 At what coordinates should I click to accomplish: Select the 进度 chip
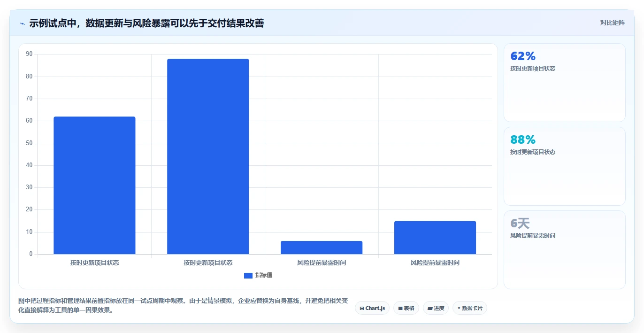tap(436, 308)
